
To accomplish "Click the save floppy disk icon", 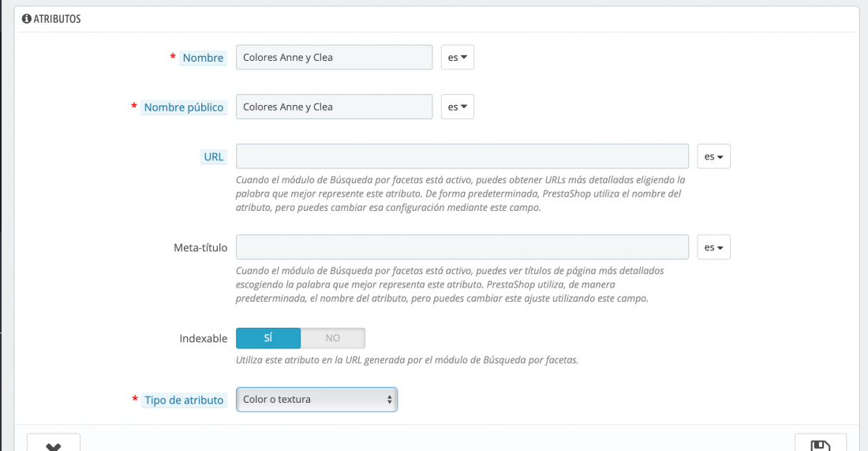I will (821, 445).
